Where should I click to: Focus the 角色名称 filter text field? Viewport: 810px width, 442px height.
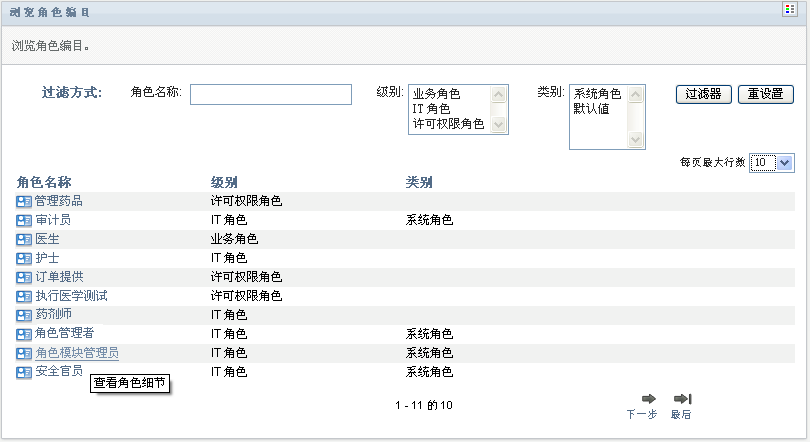tap(271, 94)
